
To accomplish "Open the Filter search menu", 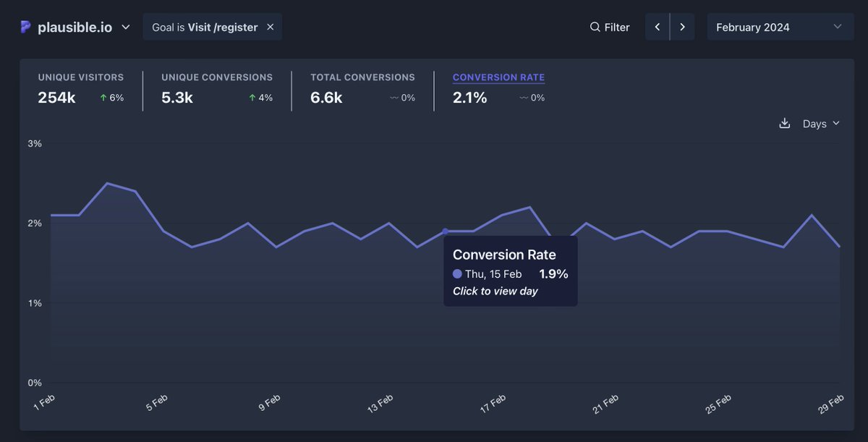I will 610,27.
